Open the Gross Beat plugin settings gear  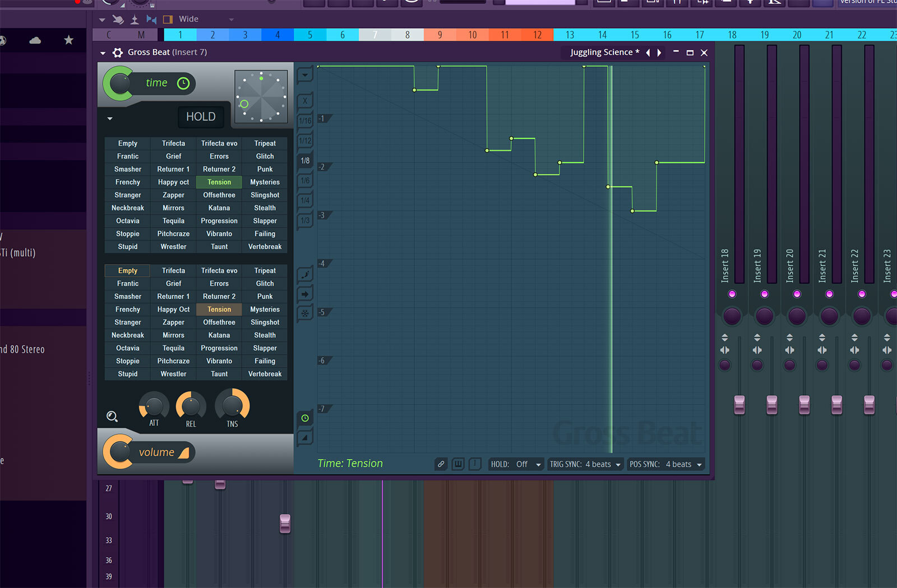tap(118, 53)
